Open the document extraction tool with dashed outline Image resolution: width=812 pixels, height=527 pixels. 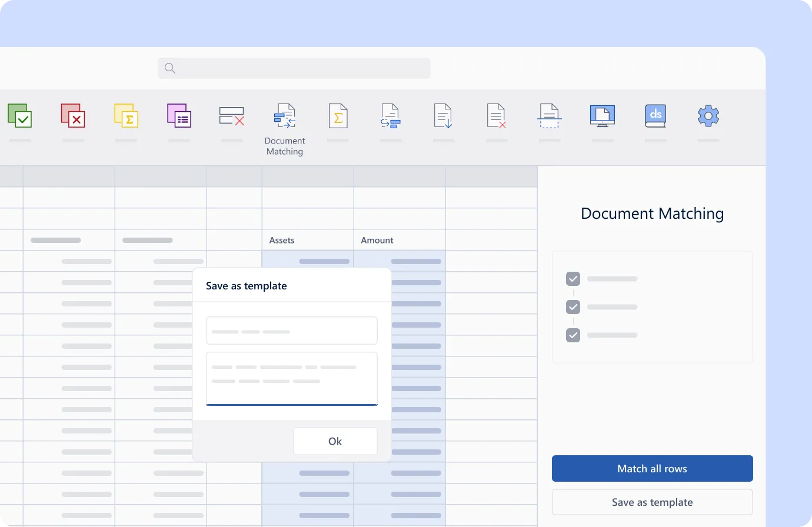coord(549,116)
